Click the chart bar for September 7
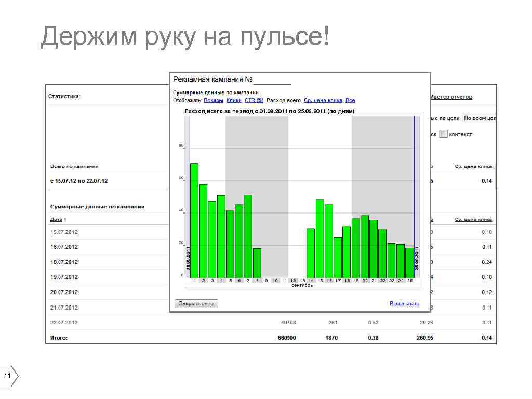The image size is (532, 399). [x=248, y=236]
